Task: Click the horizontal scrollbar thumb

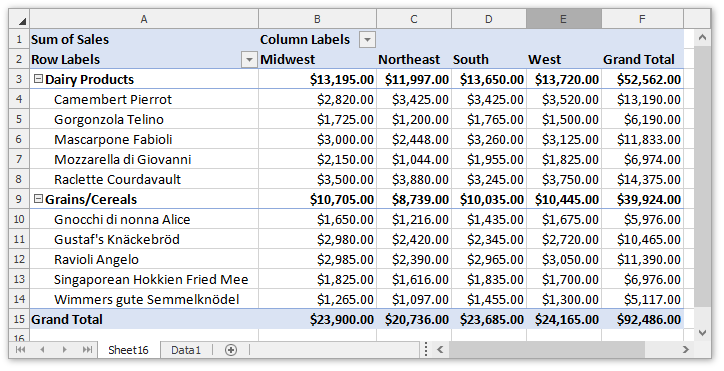Action: (547, 350)
